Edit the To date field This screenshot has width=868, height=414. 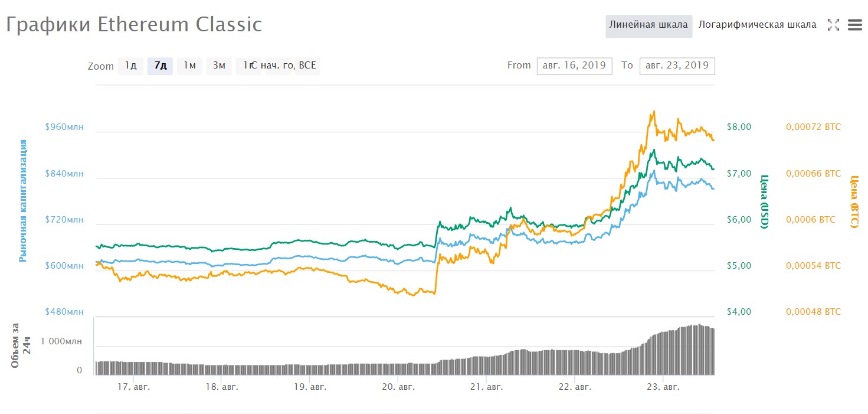click(x=677, y=66)
